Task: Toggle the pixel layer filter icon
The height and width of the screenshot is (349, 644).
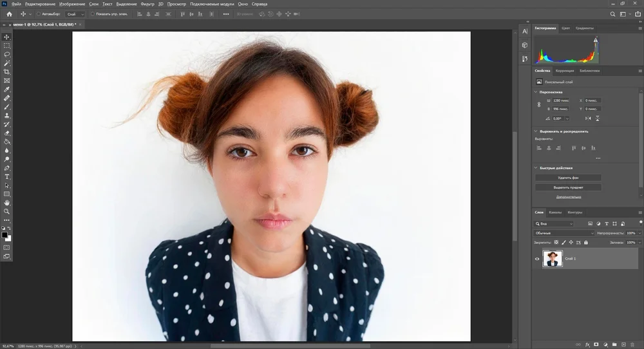Action: (x=590, y=224)
